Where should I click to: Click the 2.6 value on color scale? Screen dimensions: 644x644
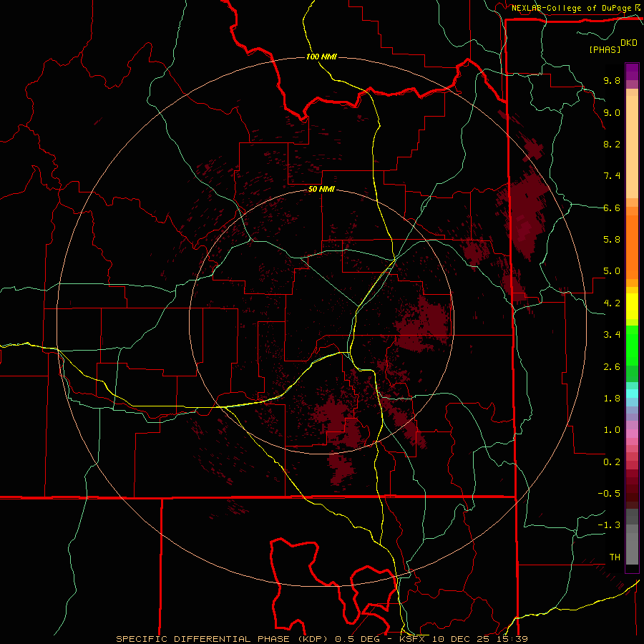tap(612, 367)
